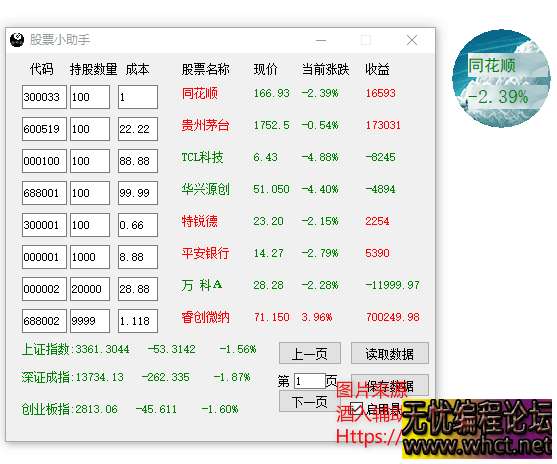Click the 股票小助手 app icon in title bar

(x=17, y=40)
